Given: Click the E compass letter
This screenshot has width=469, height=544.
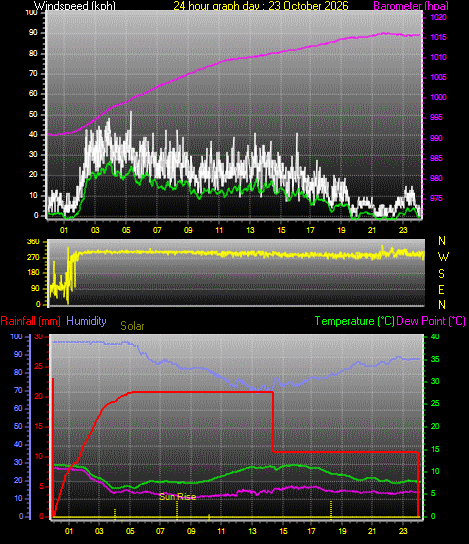Looking at the screenshot, I should click(442, 289).
